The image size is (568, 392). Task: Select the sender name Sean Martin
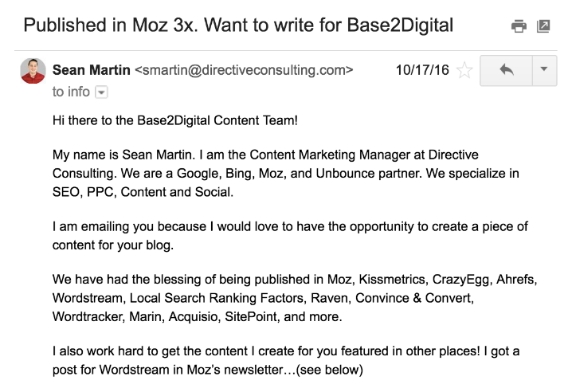(92, 70)
